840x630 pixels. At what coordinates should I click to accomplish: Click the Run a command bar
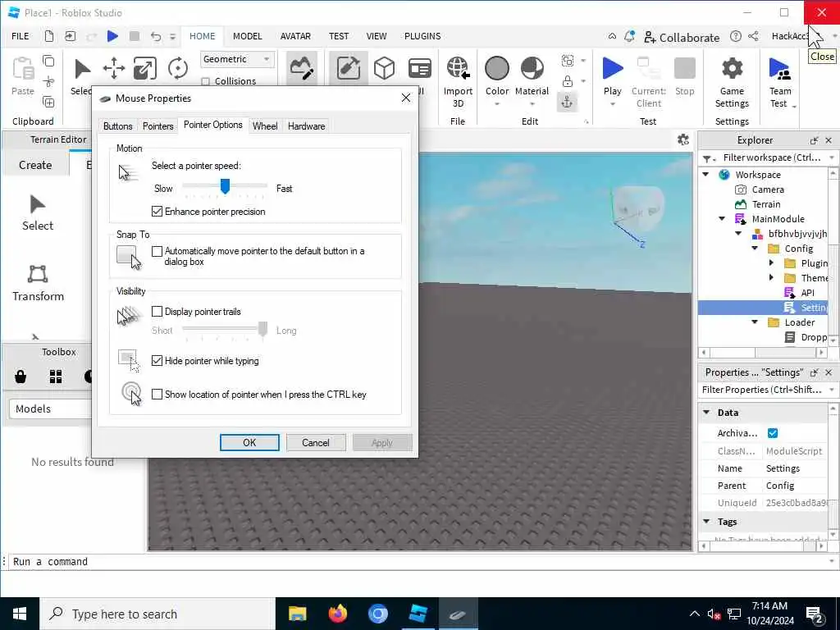[x=418, y=561]
